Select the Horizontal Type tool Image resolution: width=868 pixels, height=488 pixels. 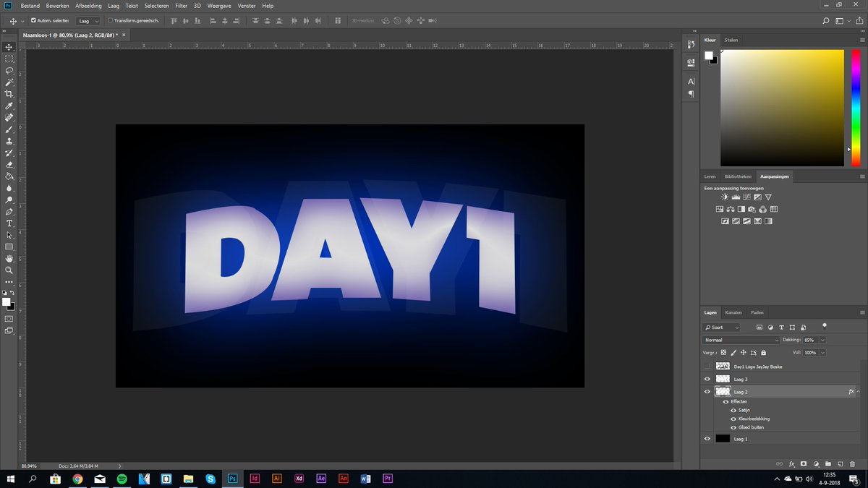pos(9,223)
